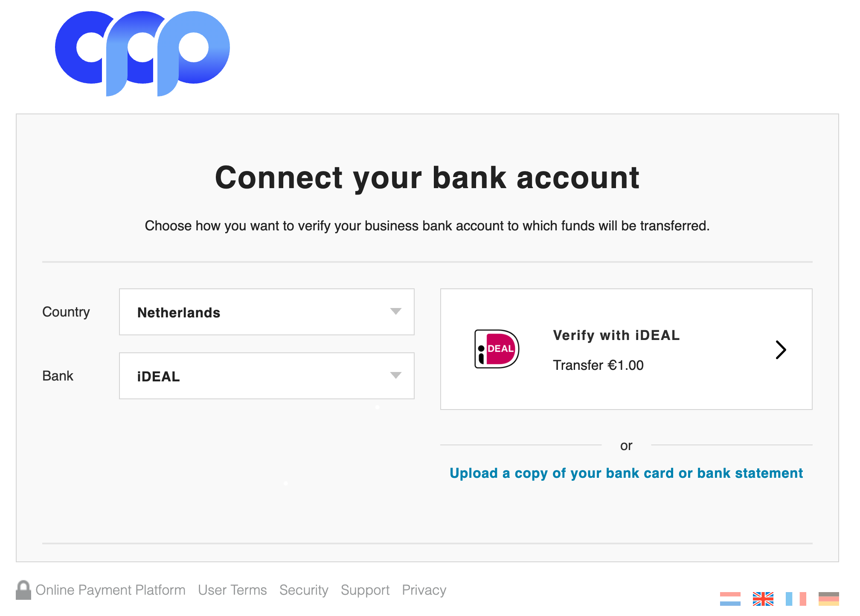Open the User Terms footer link

pyautogui.click(x=232, y=590)
